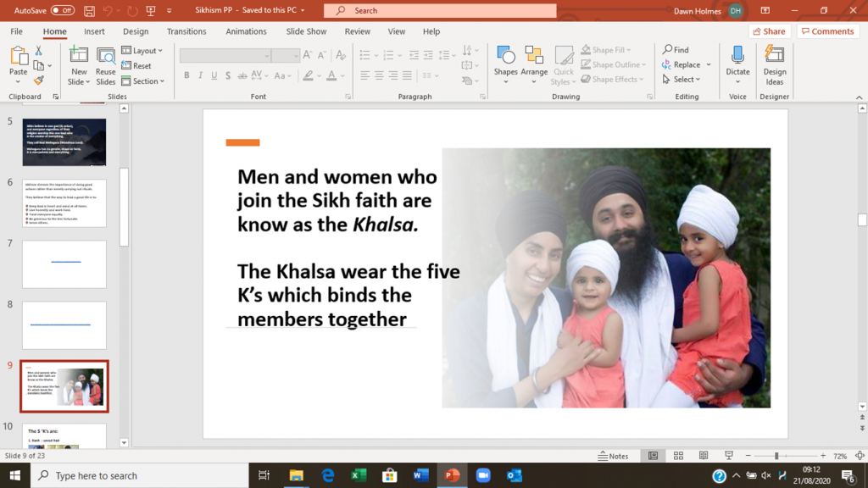Image resolution: width=868 pixels, height=488 pixels.
Task: Open the Section dropdown
Action: click(x=142, y=81)
